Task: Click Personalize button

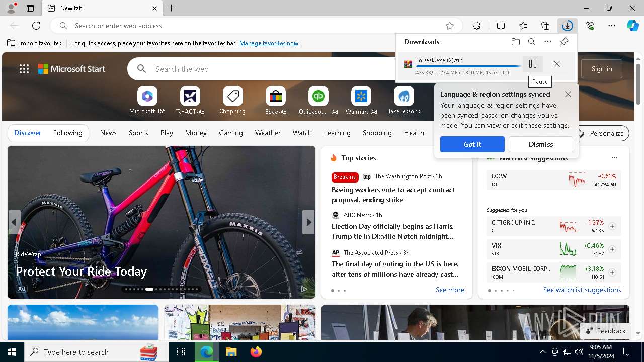Action: coord(601,133)
